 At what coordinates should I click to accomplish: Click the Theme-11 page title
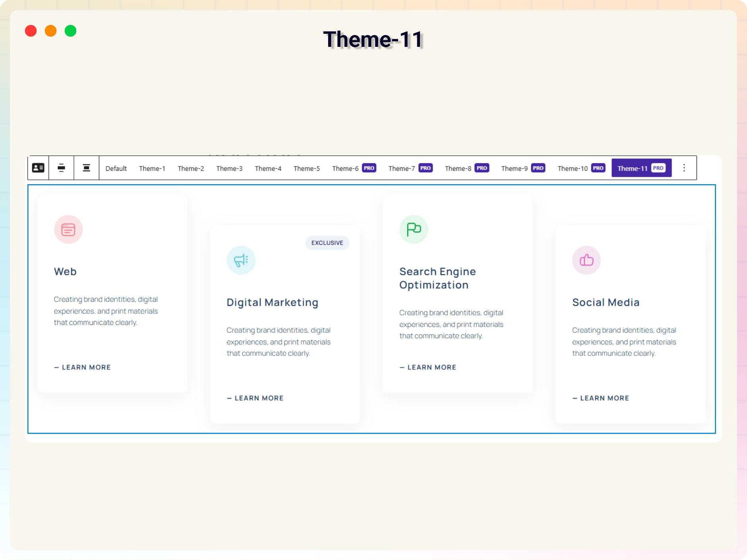pos(373,39)
